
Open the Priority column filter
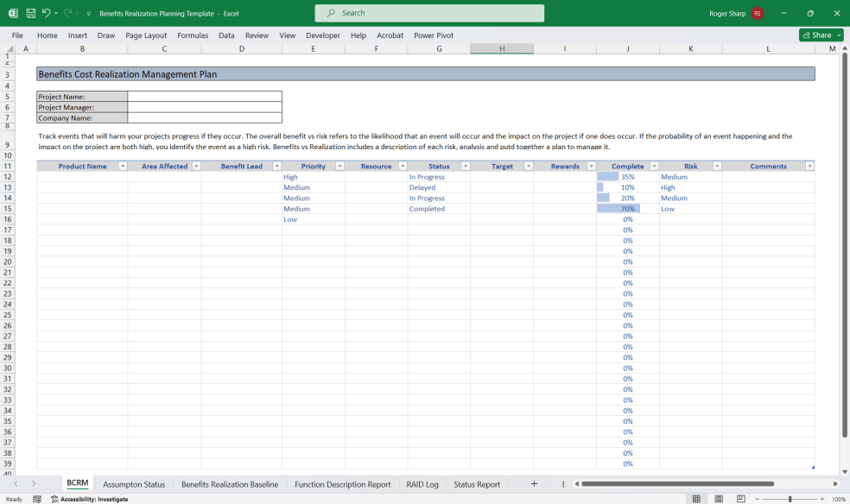(339, 166)
